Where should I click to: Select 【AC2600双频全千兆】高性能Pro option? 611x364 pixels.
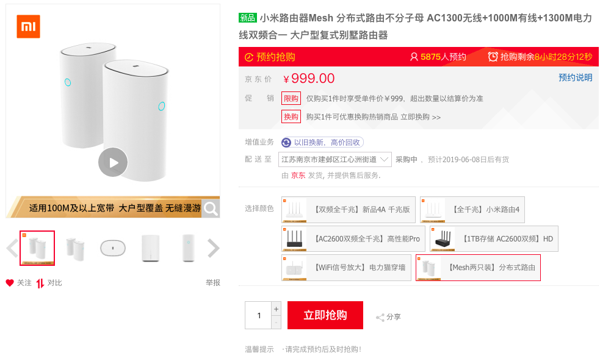[353, 239]
